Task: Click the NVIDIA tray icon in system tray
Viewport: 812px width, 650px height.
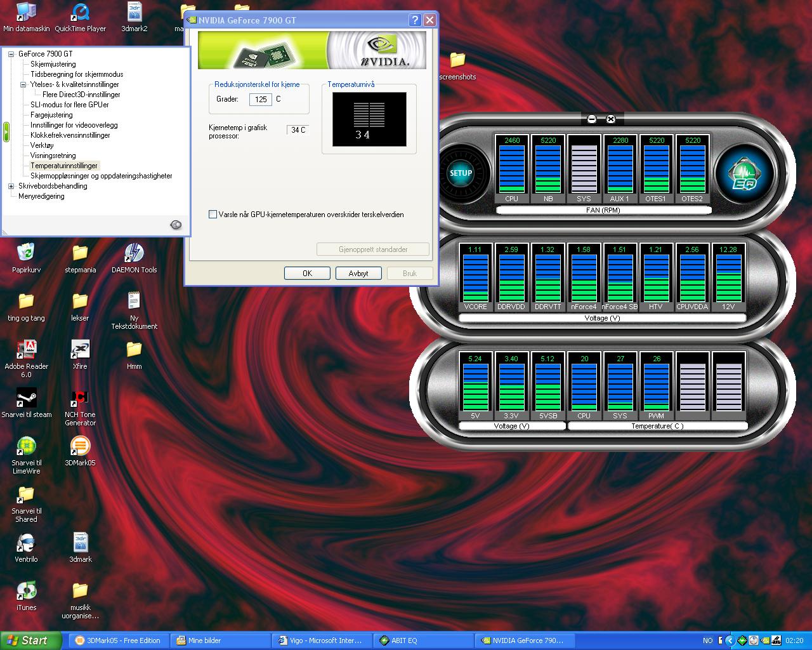Action: click(x=765, y=640)
